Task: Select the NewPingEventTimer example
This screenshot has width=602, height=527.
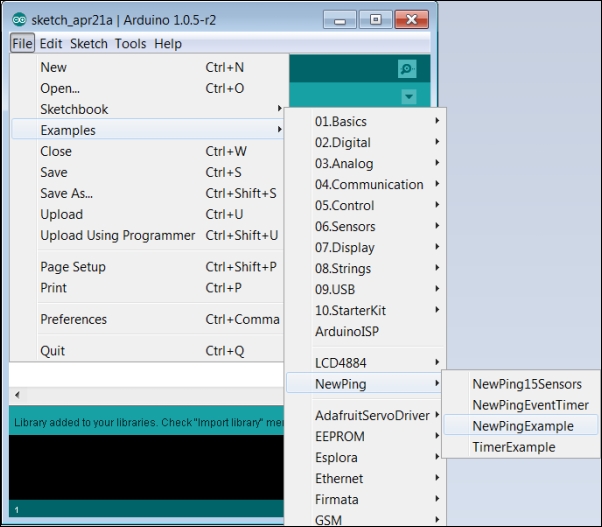Action: pyautogui.click(x=521, y=405)
